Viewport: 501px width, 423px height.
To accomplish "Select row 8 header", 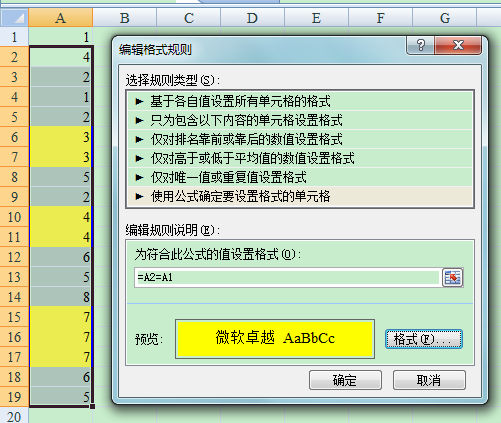I will (x=14, y=177).
